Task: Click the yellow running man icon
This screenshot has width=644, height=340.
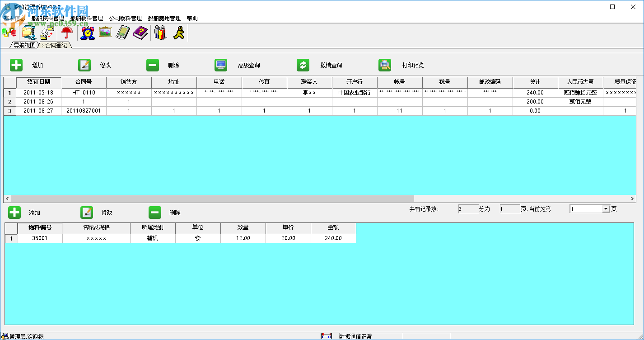Action: tap(179, 33)
